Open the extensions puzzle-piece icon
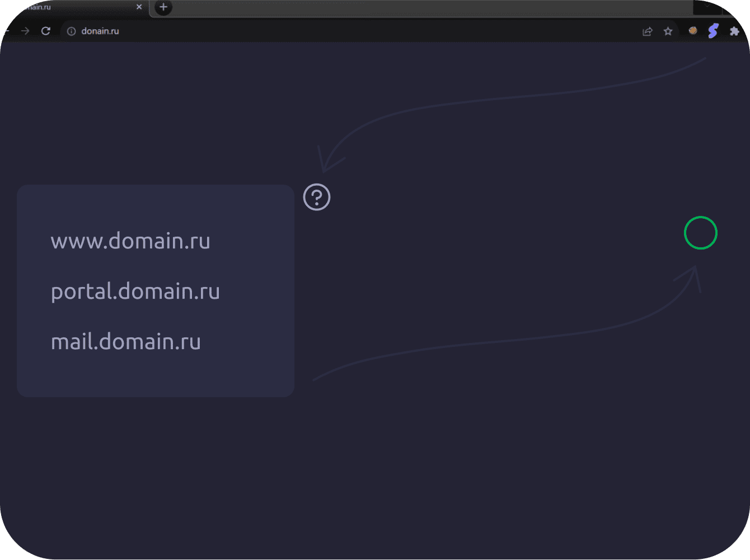Screen dimensions: 750x560 (x=734, y=31)
